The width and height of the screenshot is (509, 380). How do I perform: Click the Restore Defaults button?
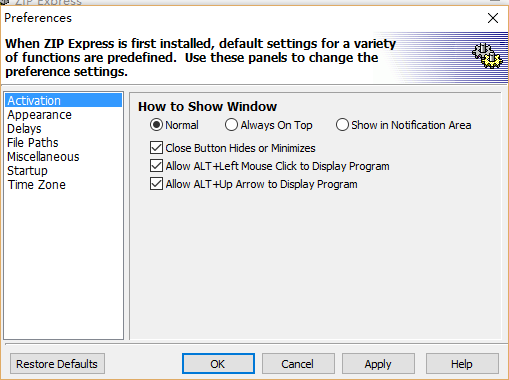(x=57, y=364)
